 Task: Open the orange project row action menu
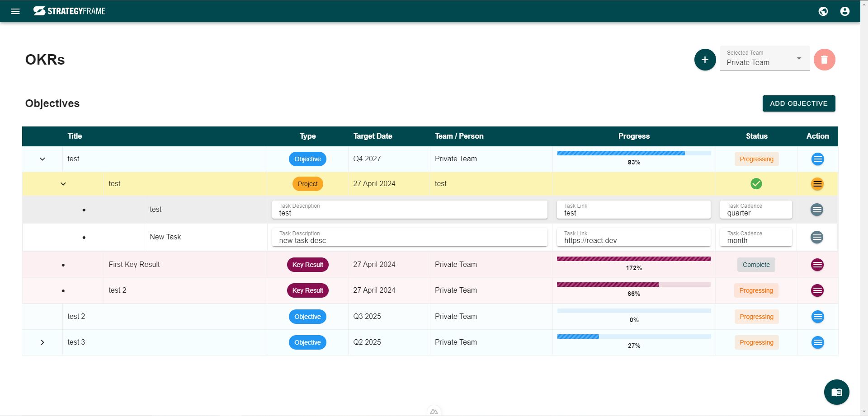click(x=817, y=184)
